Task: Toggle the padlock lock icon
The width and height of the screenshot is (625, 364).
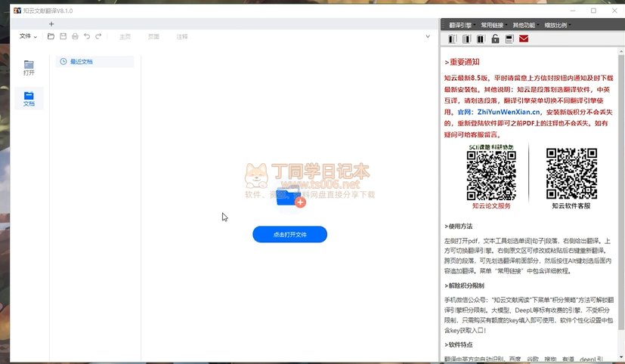Action: coord(495,39)
